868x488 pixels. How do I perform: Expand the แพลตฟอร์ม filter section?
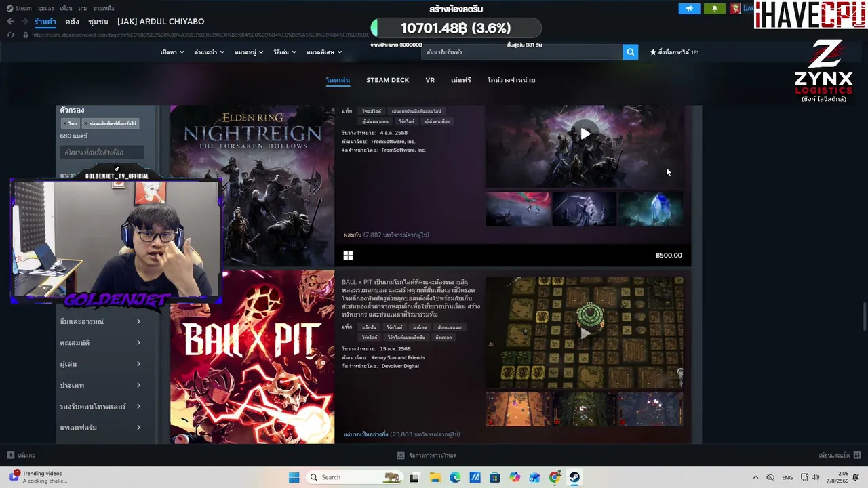pyautogui.click(x=100, y=428)
